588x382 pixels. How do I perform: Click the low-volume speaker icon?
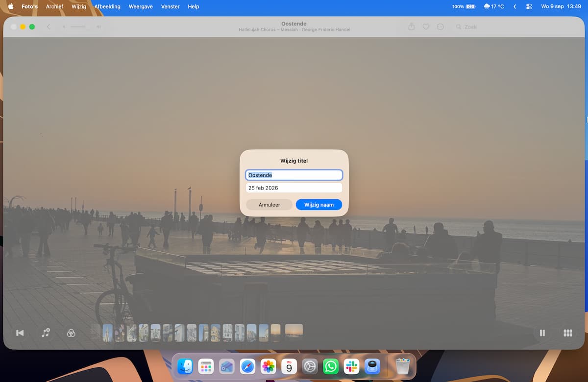pos(64,27)
